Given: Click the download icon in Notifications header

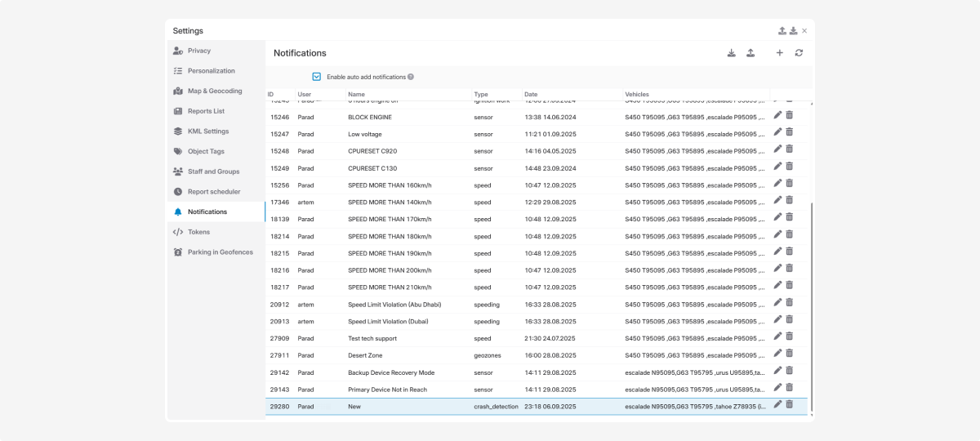Looking at the screenshot, I should [x=731, y=53].
